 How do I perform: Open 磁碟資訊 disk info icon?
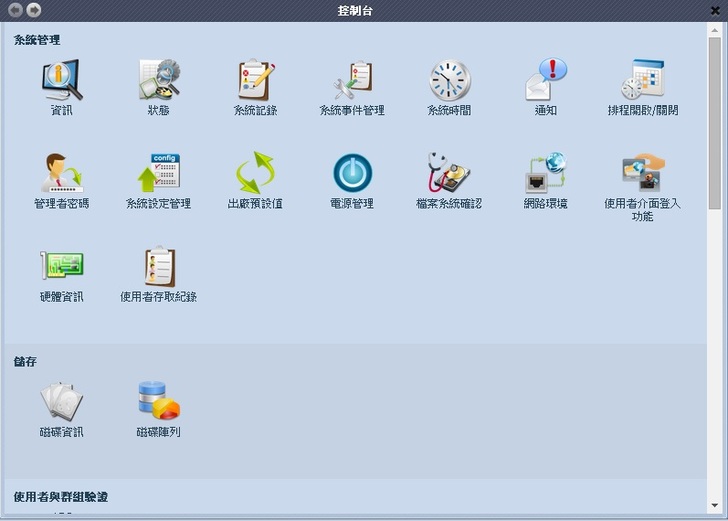tap(61, 401)
